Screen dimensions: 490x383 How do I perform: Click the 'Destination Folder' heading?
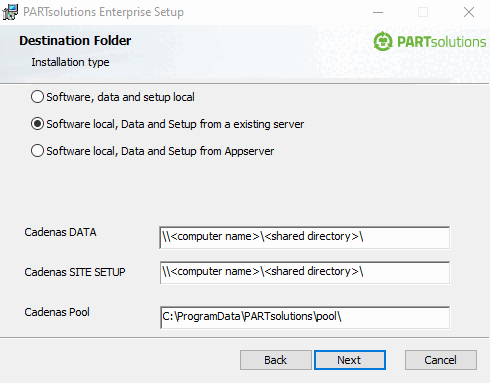(x=75, y=41)
